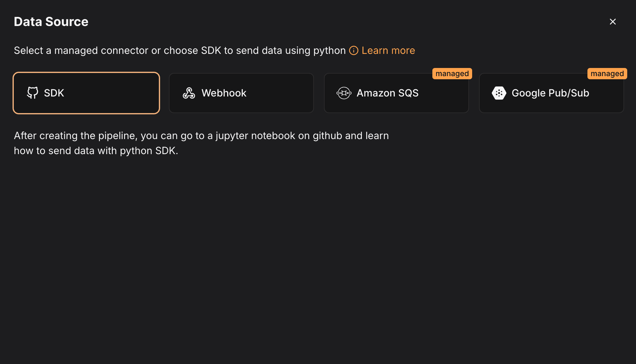Click the managed badge on Google Pub/Sub
This screenshot has height=364, width=636.
(x=607, y=74)
